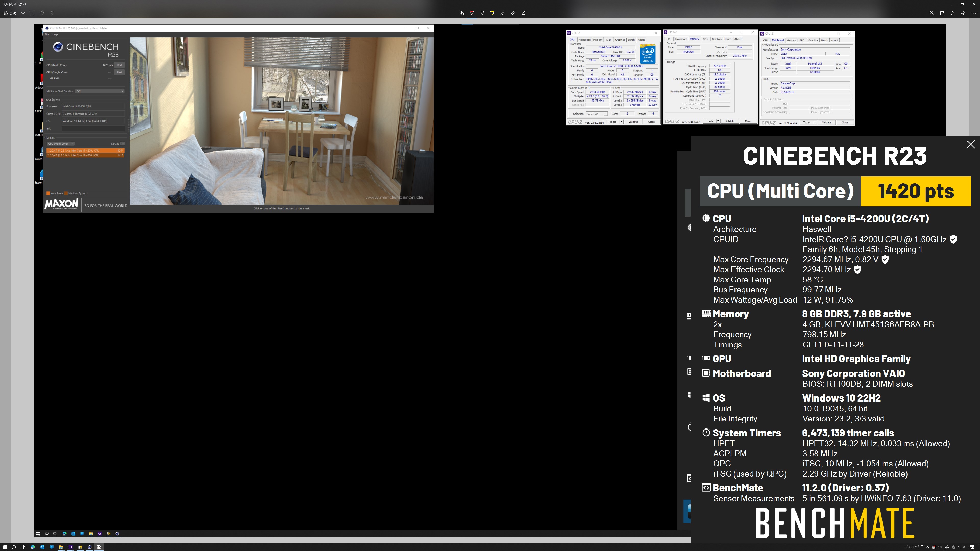This screenshot has height=551, width=980.
Task: Open Graphics tab in second CPU-Z window
Action: pos(716,39)
